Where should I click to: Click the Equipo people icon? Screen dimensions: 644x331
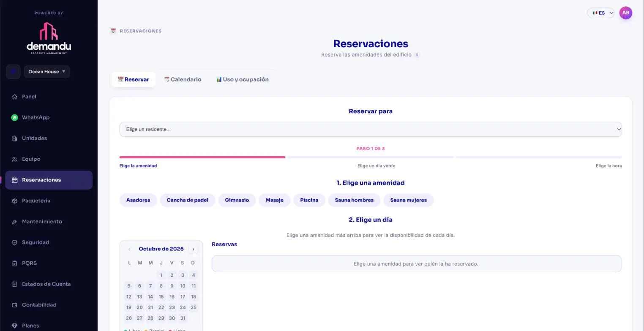click(x=15, y=159)
